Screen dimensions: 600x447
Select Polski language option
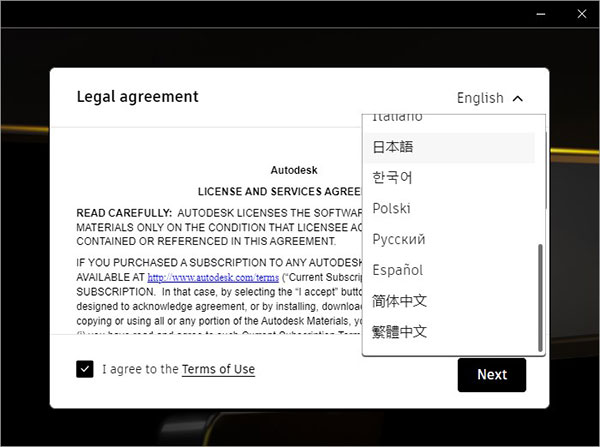[x=449, y=209]
